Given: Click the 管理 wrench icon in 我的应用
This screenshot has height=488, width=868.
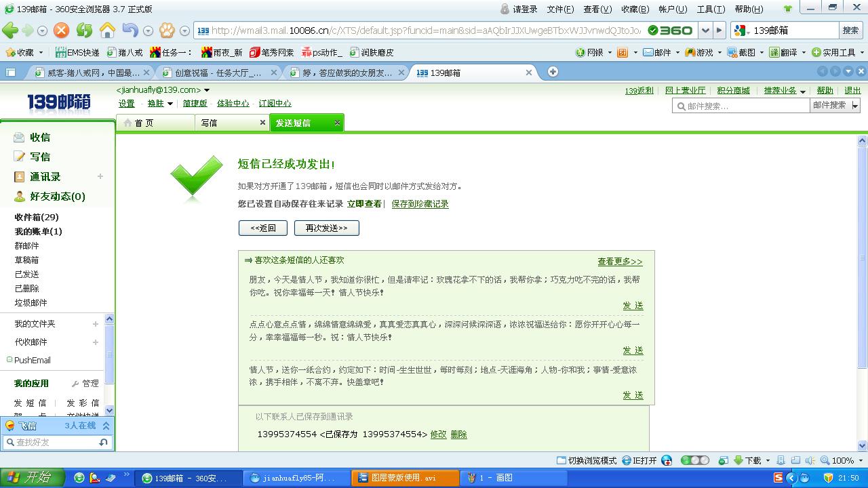Looking at the screenshot, I should point(75,384).
